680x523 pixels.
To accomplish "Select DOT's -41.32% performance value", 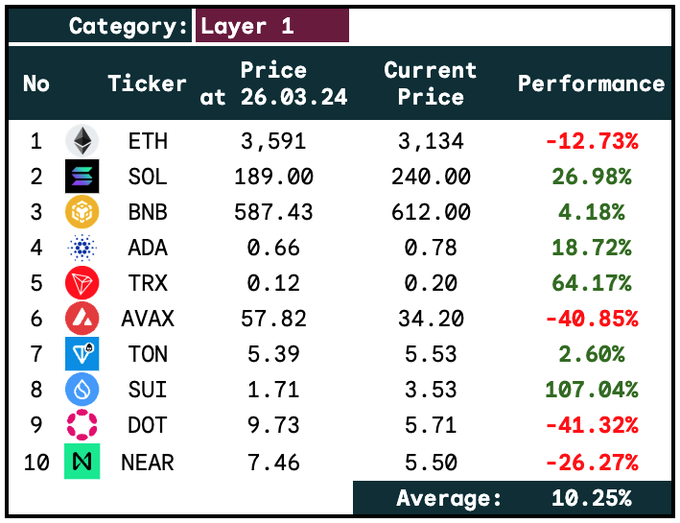I will coord(591,425).
